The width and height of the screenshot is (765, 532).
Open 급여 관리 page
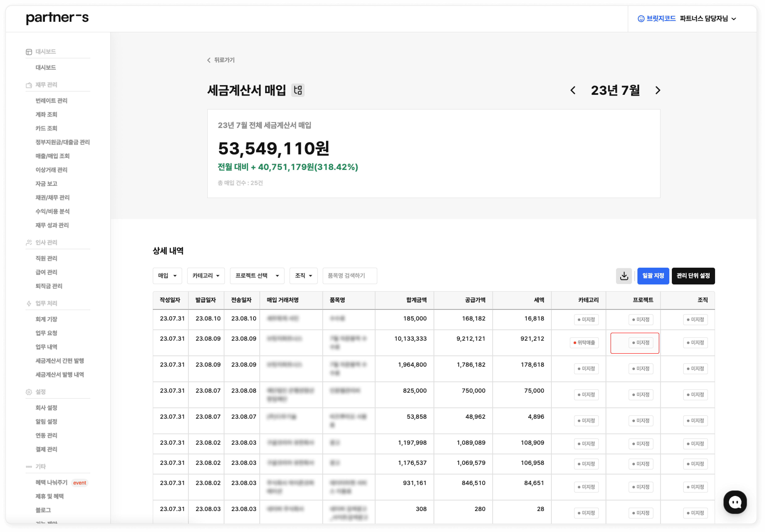click(46, 273)
